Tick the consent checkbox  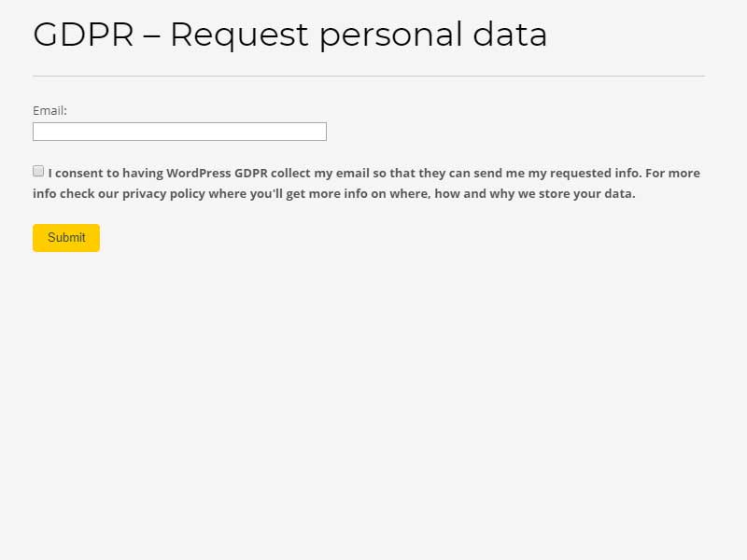click(x=38, y=171)
